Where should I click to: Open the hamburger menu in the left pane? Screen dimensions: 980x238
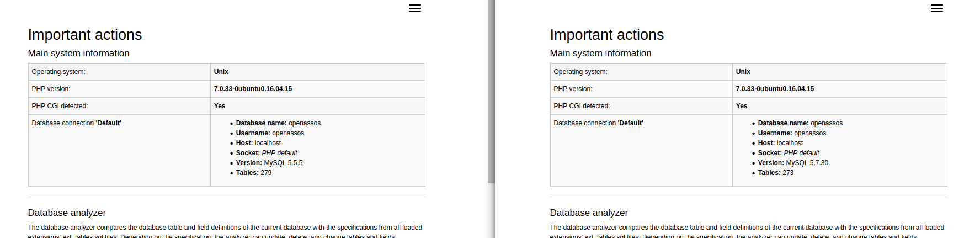415,8
